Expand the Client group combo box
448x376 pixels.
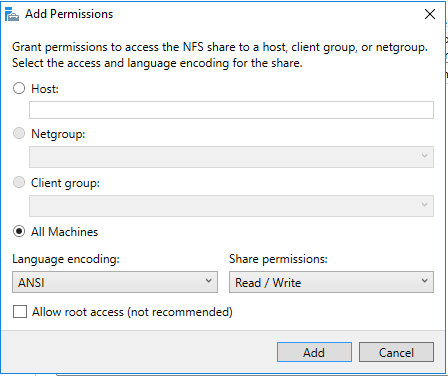tap(231, 206)
